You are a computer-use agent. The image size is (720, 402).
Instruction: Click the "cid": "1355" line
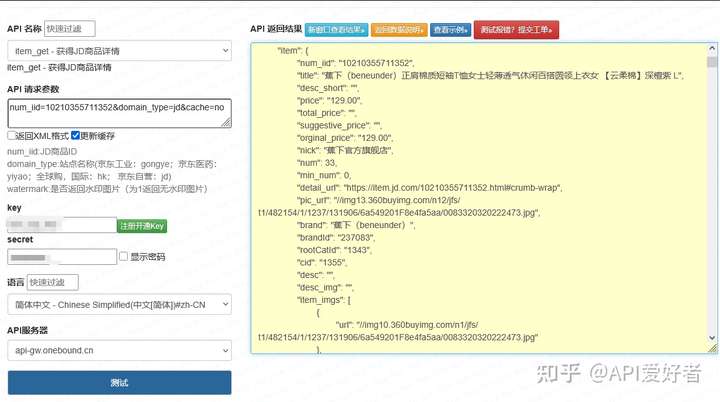[322, 262]
